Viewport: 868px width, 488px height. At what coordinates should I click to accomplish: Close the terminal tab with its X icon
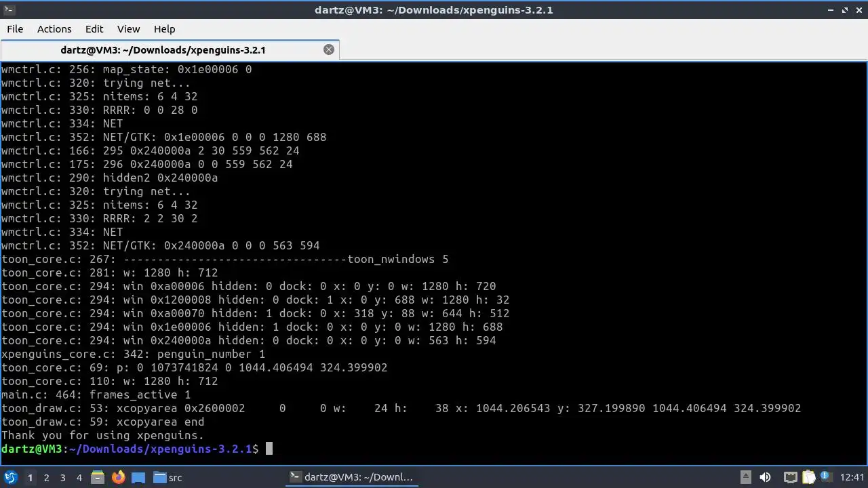tap(329, 49)
